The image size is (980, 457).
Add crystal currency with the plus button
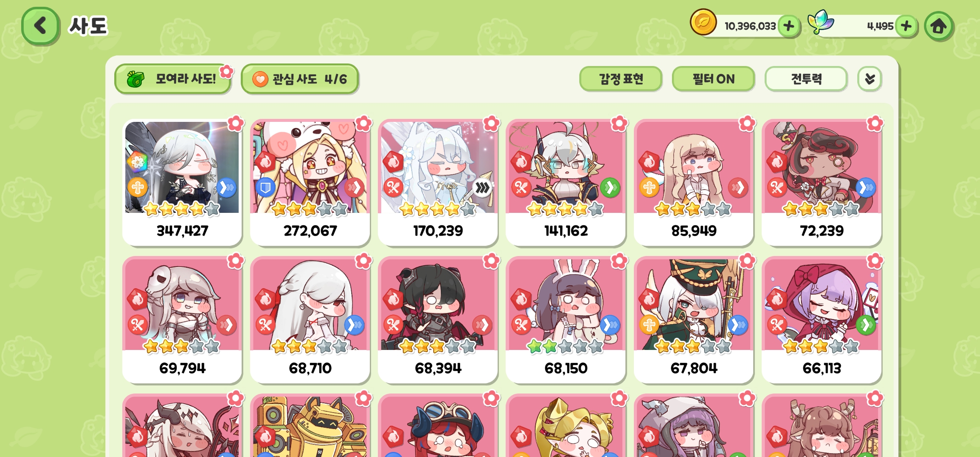click(x=906, y=26)
